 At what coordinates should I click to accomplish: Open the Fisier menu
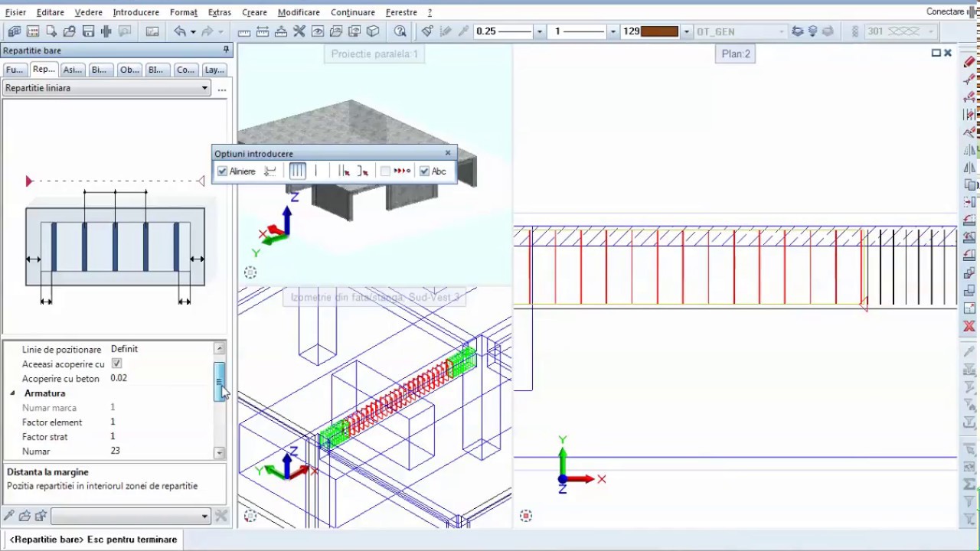pos(15,12)
